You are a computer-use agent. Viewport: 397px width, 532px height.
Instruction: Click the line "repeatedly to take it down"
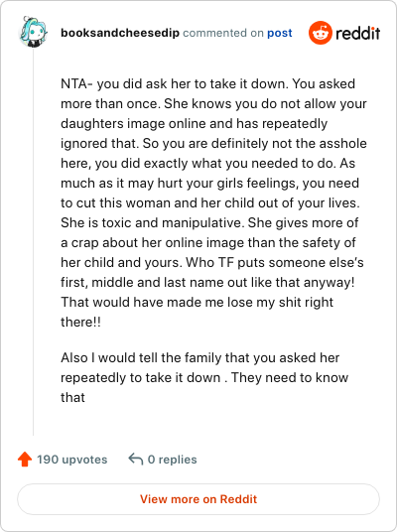pyautogui.click(x=204, y=377)
